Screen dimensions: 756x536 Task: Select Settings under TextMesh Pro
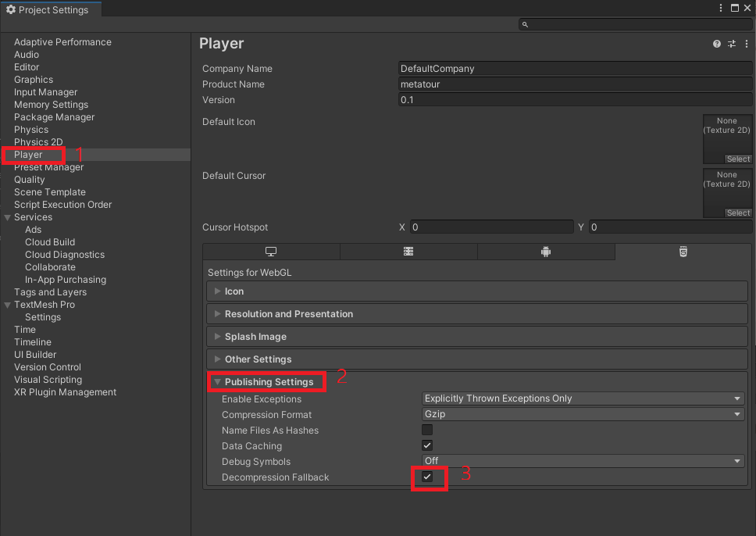43,317
